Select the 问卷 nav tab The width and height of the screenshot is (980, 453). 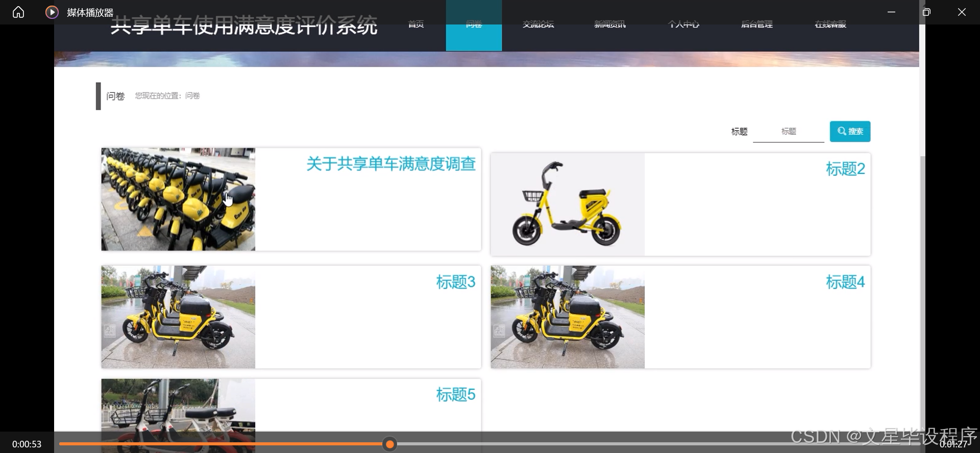pyautogui.click(x=474, y=26)
